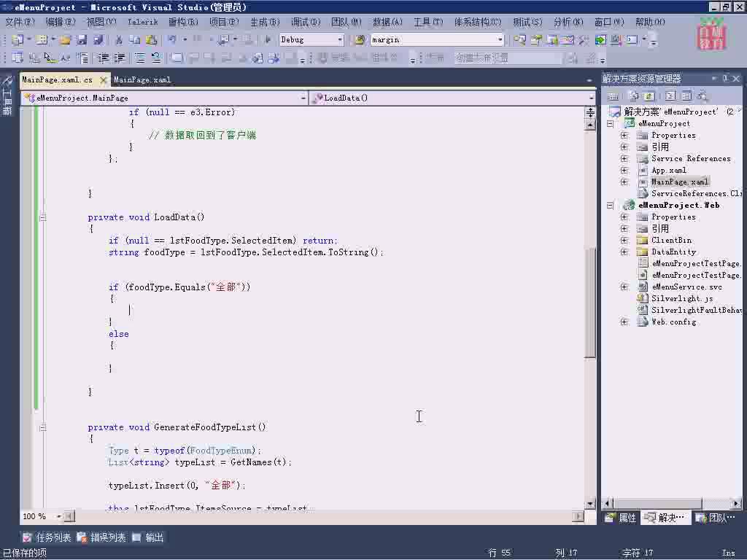Decrease line indent with the toolbar icon

click(x=104, y=58)
